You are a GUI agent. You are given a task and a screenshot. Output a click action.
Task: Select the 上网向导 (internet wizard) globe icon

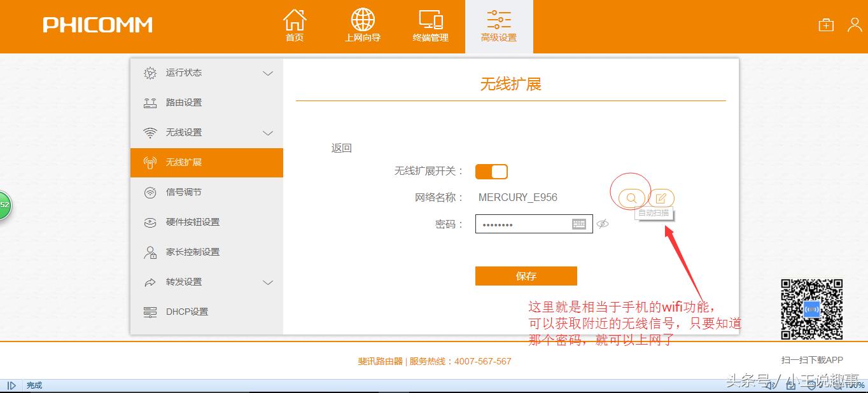click(362, 25)
